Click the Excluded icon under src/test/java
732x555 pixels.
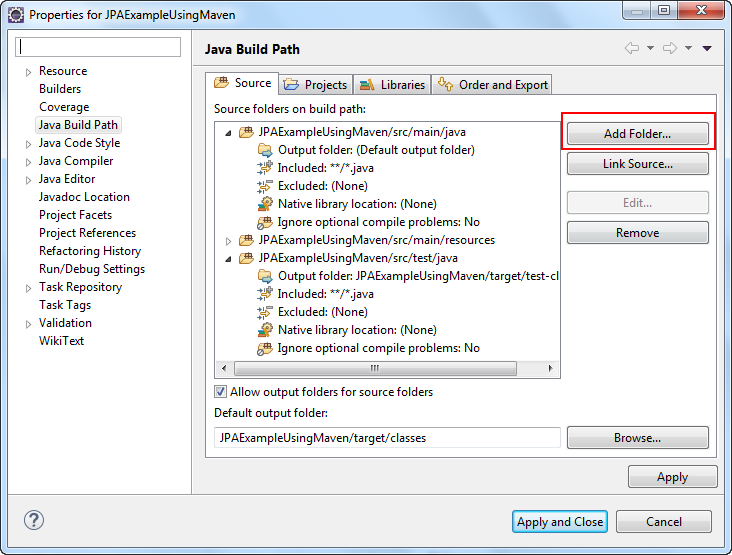coord(265,312)
